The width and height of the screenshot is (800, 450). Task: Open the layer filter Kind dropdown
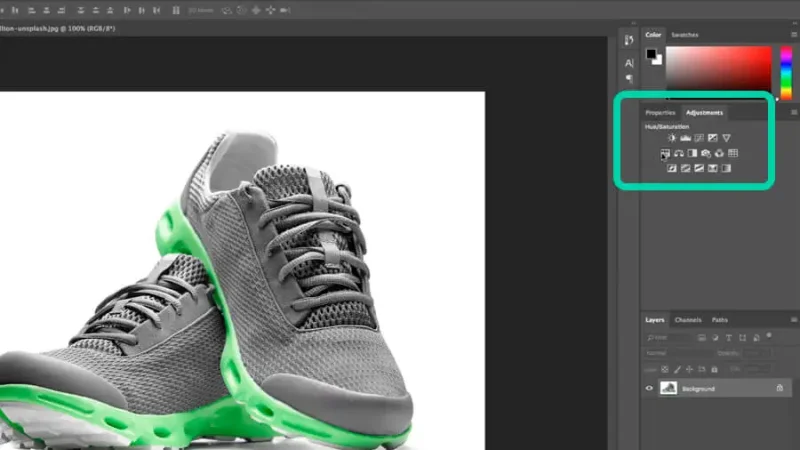[x=669, y=338]
